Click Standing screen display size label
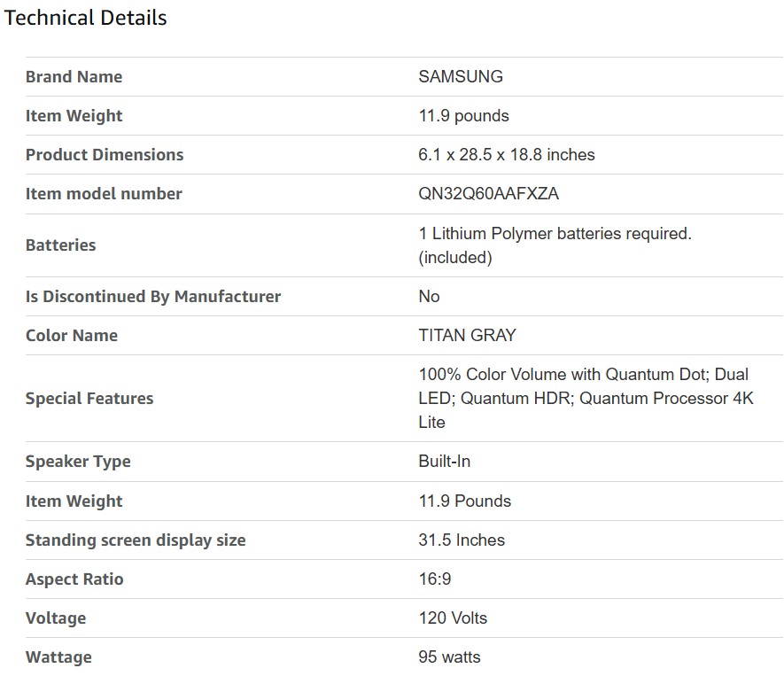Viewport: 784px width, 676px height. tap(136, 540)
